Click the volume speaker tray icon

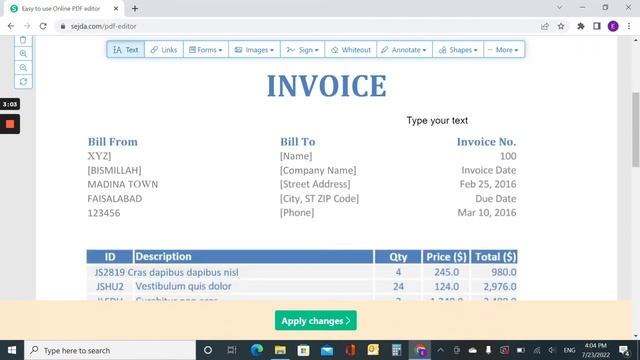(x=552, y=350)
